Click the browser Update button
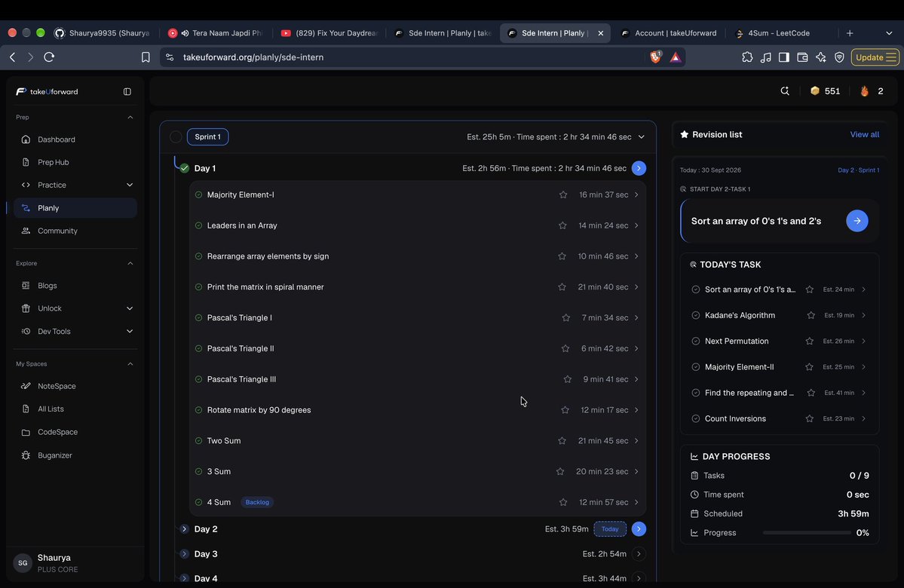Screen dimensions: 904x588 point(875,57)
